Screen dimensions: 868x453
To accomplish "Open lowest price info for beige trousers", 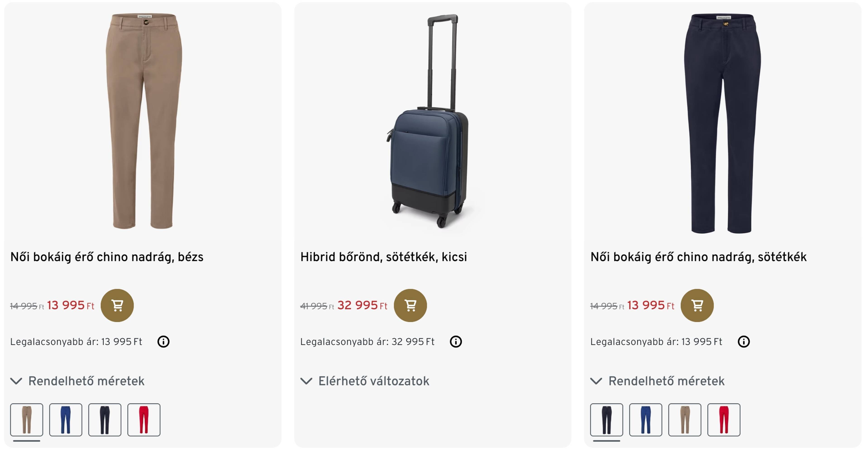I will click(163, 342).
